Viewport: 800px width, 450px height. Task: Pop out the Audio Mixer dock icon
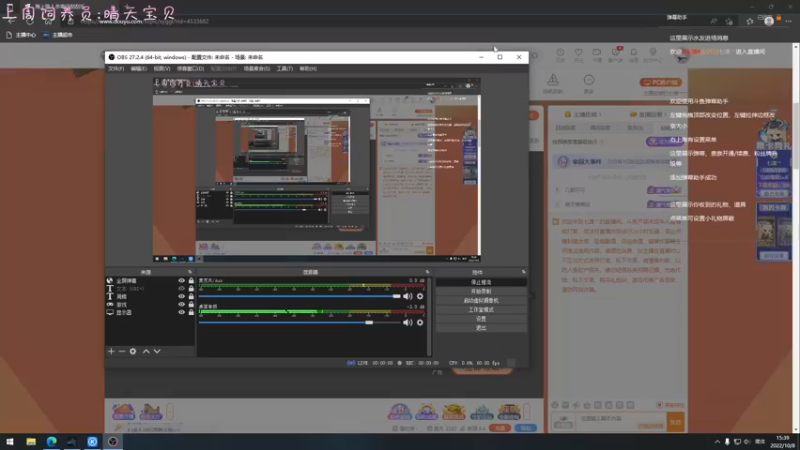[427, 272]
